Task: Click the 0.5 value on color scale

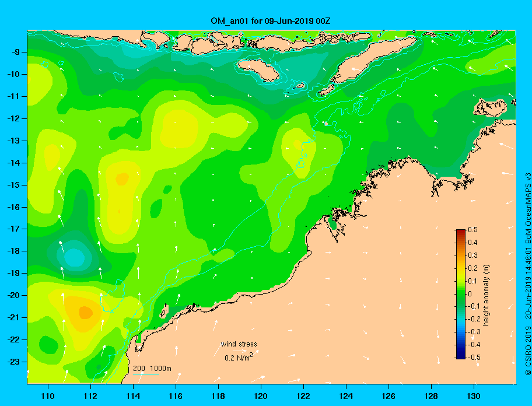Action: point(473,230)
